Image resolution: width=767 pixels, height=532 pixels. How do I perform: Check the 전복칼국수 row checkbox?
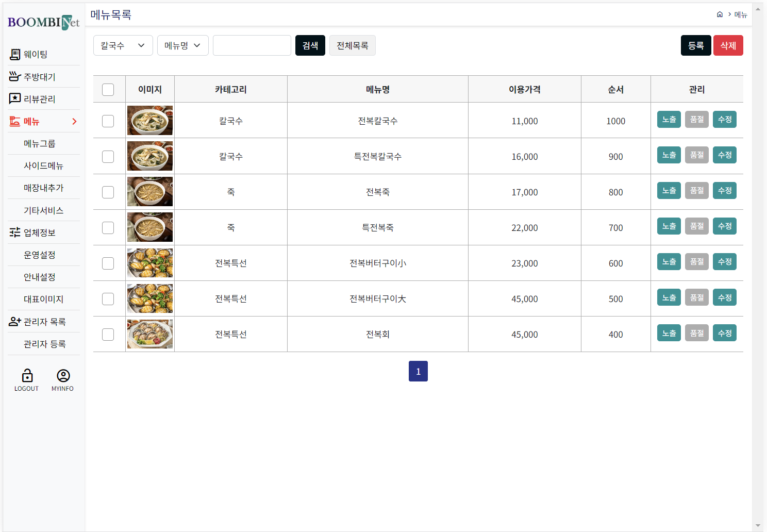coord(108,121)
